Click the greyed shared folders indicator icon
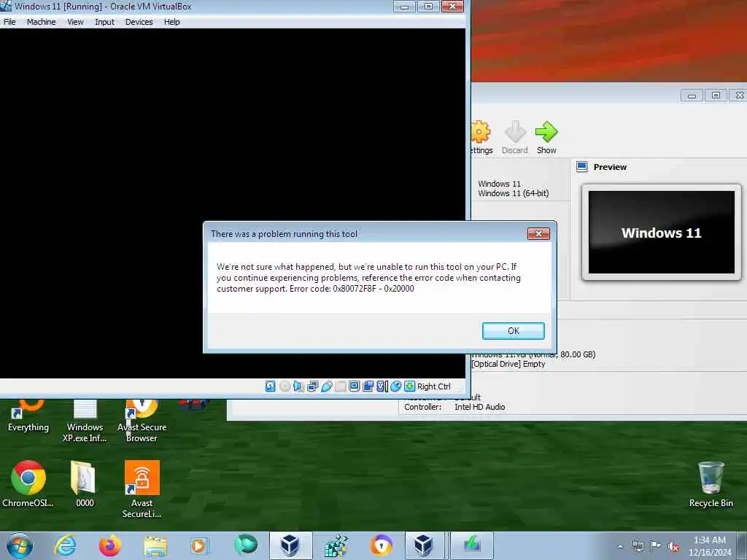Screen dimensions: 747x560 click(340, 386)
